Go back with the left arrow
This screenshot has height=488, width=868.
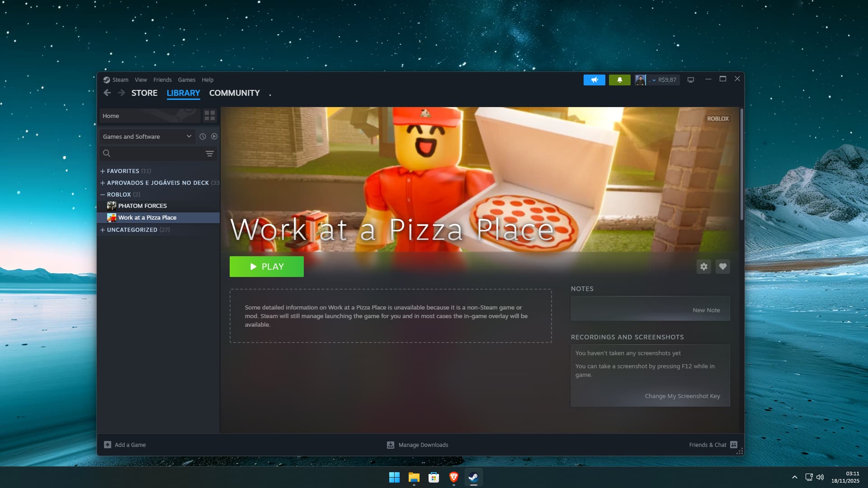tap(107, 93)
